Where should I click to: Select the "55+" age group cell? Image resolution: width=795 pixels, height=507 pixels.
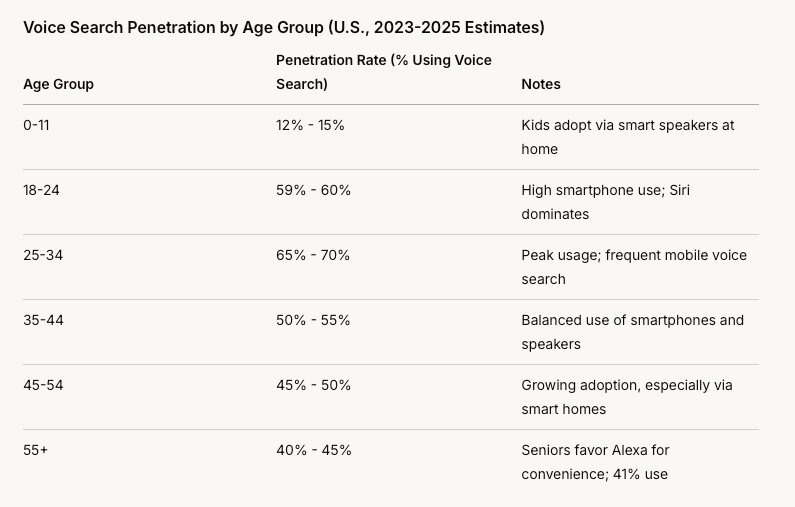(x=35, y=450)
